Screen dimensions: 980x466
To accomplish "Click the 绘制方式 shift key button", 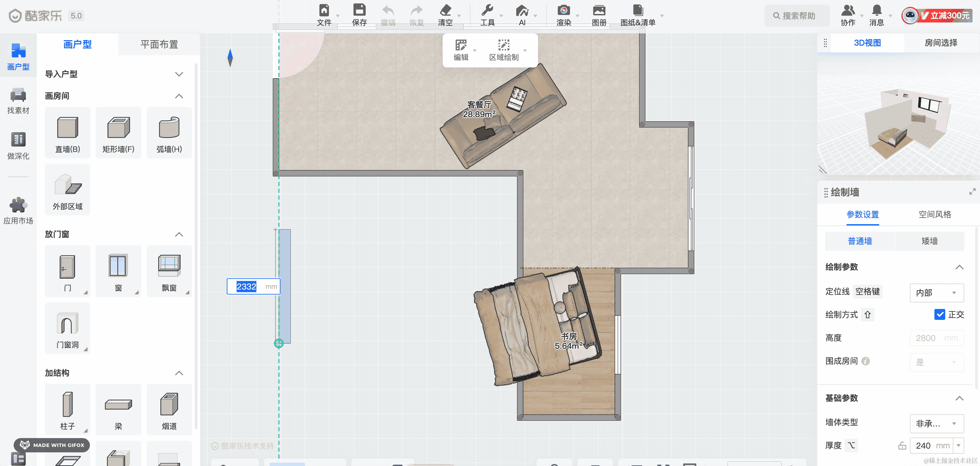I will click(x=867, y=314).
